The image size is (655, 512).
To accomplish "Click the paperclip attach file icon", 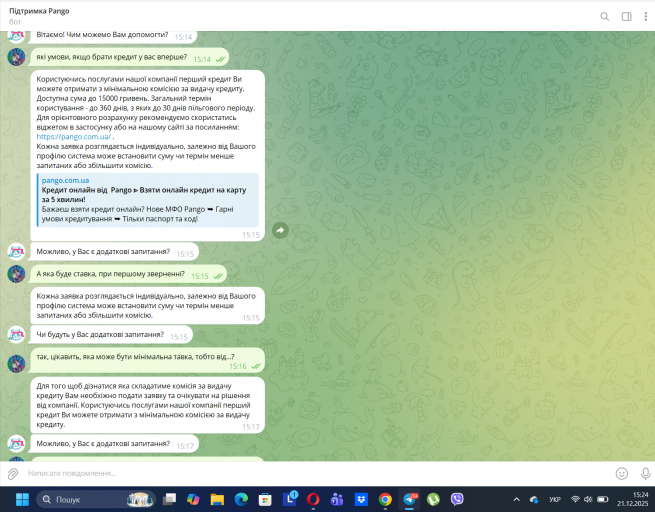I will click(13, 474).
